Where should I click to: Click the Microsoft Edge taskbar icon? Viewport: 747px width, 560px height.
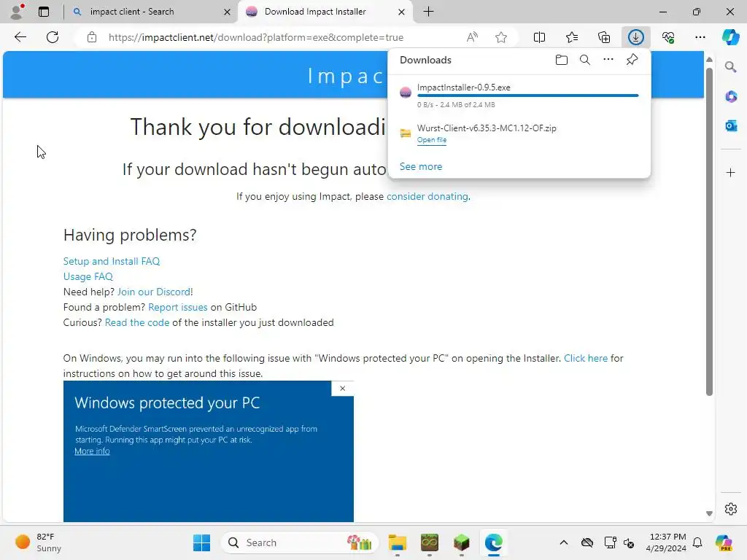pos(494,542)
